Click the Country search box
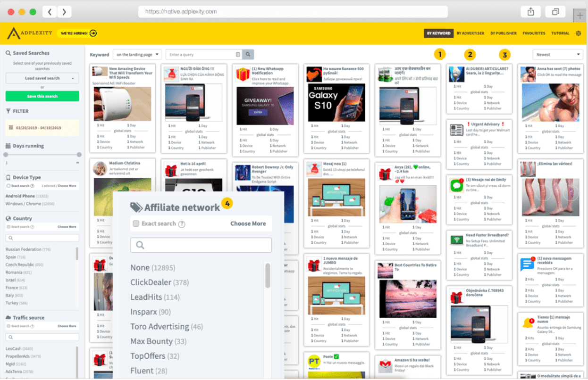This screenshot has height=380, width=588. (x=42, y=239)
